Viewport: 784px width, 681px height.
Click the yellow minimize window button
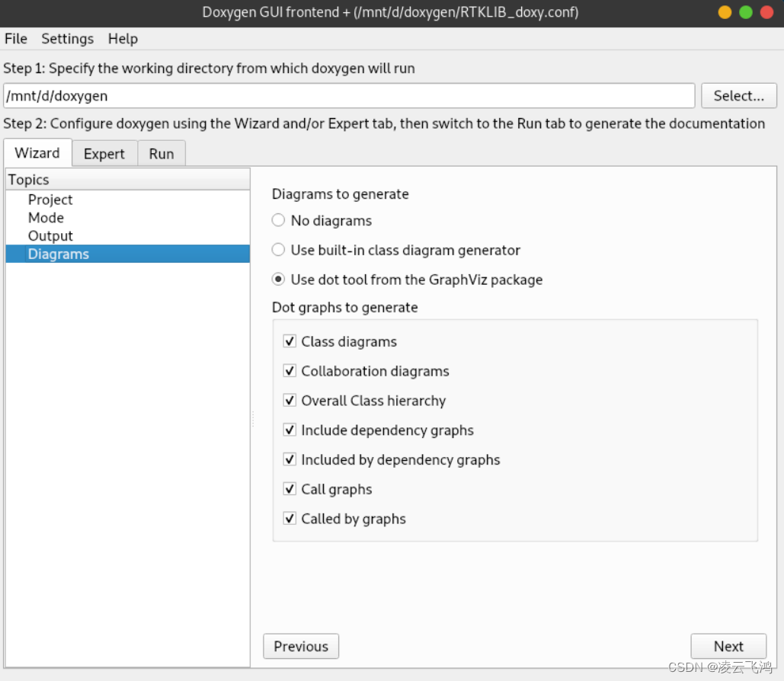tap(725, 12)
